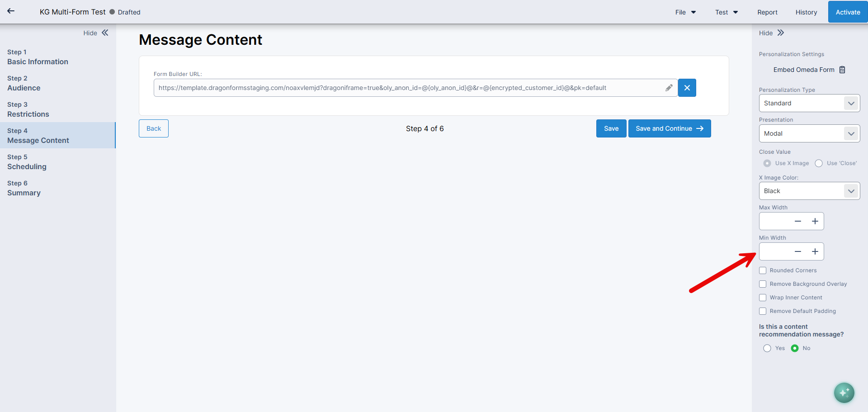Viewport: 868px width, 412px height.
Task: Go to Step 5 Scheduling
Action: pos(58,162)
